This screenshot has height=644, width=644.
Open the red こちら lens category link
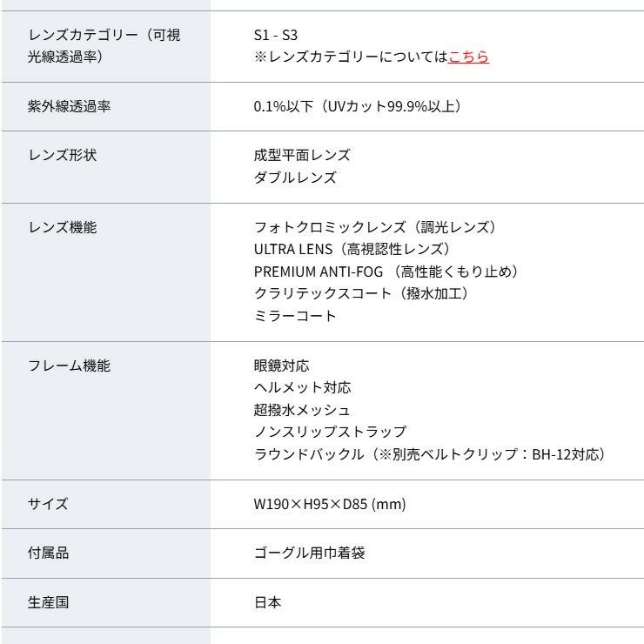click(x=468, y=57)
